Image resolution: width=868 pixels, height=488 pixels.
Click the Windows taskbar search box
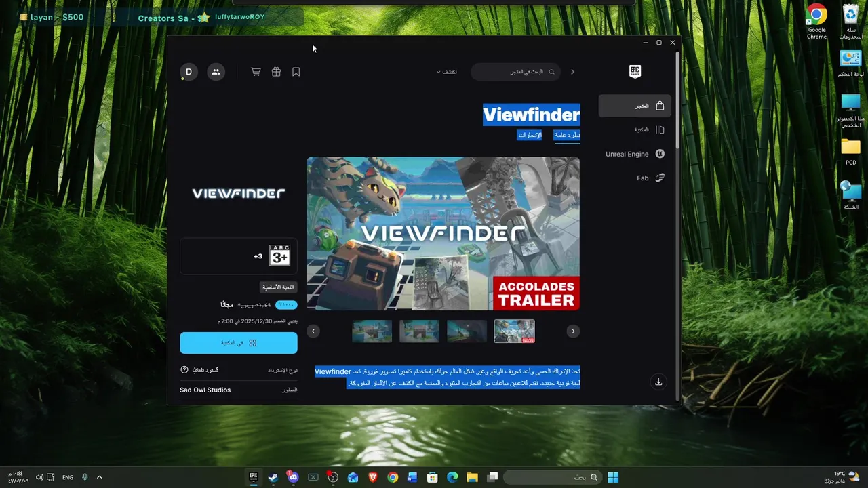[552, 477]
